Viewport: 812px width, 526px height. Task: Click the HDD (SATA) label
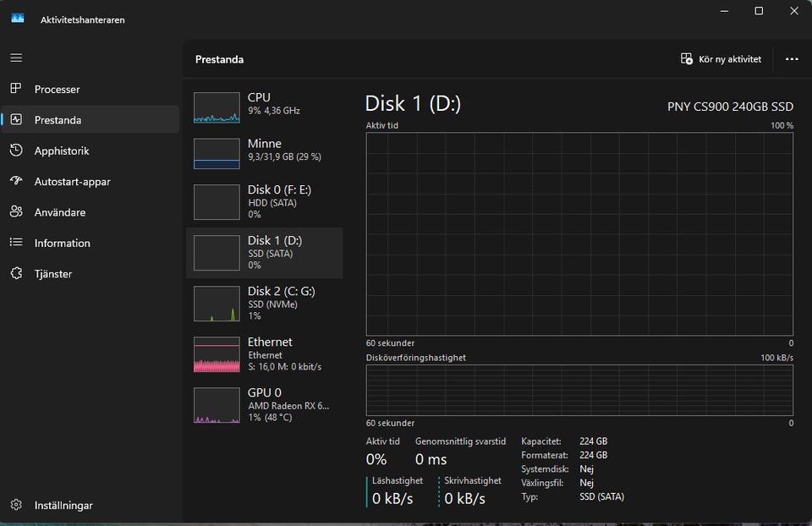[x=272, y=203]
